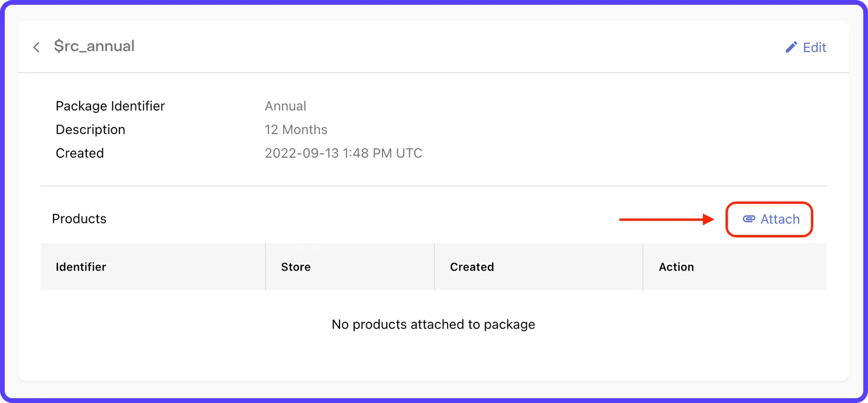Click the 2022-09-13 creation timestamp
Viewport: 868px width, 403px height.
[343, 153]
